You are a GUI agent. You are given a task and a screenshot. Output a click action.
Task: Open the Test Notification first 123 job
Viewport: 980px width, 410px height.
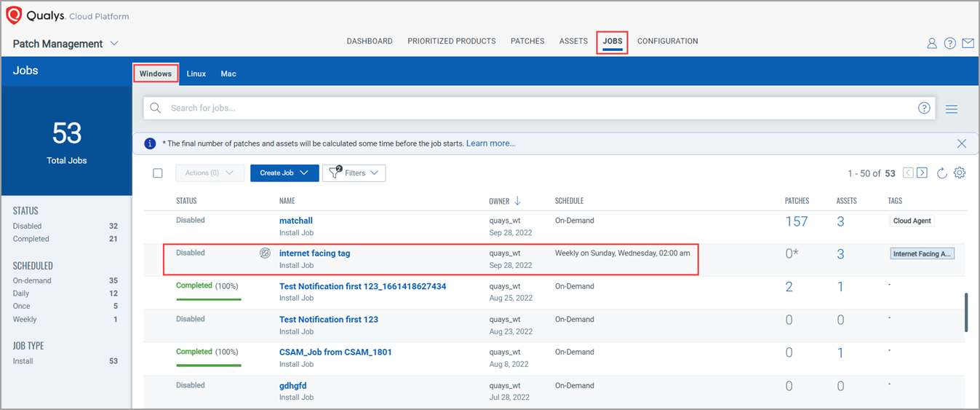pyautogui.click(x=329, y=320)
